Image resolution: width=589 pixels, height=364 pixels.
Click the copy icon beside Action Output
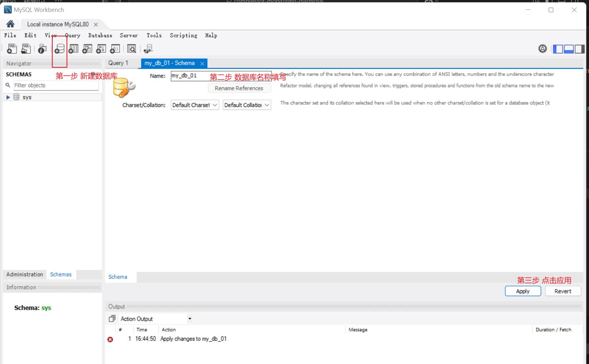tap(112, 318)
